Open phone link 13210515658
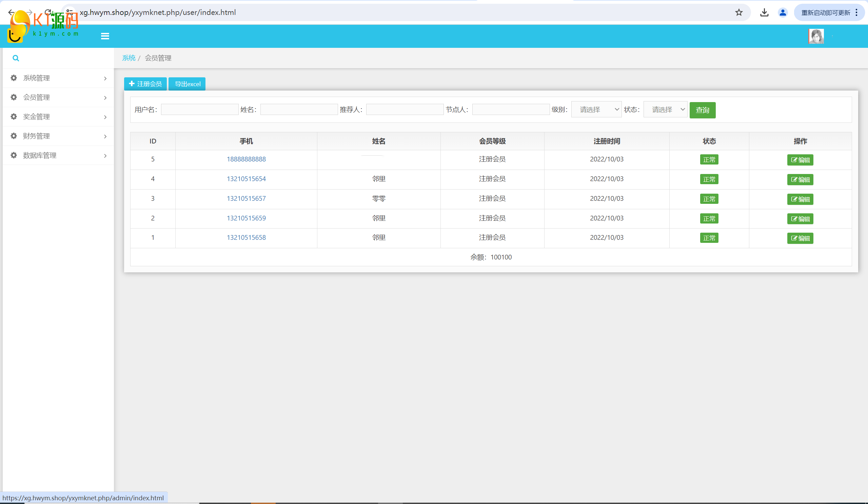868x504 pixels. pyautogui.click(x=246, y=237)
